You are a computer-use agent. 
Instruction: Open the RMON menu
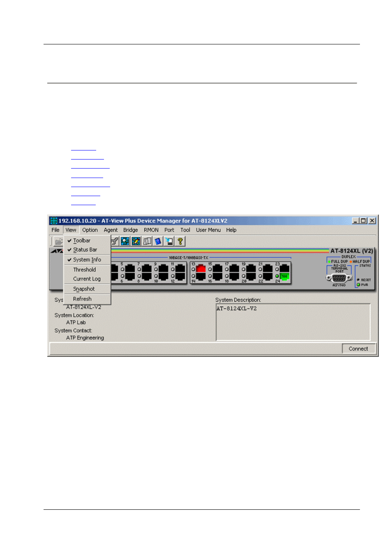click(x=151, y=230)
